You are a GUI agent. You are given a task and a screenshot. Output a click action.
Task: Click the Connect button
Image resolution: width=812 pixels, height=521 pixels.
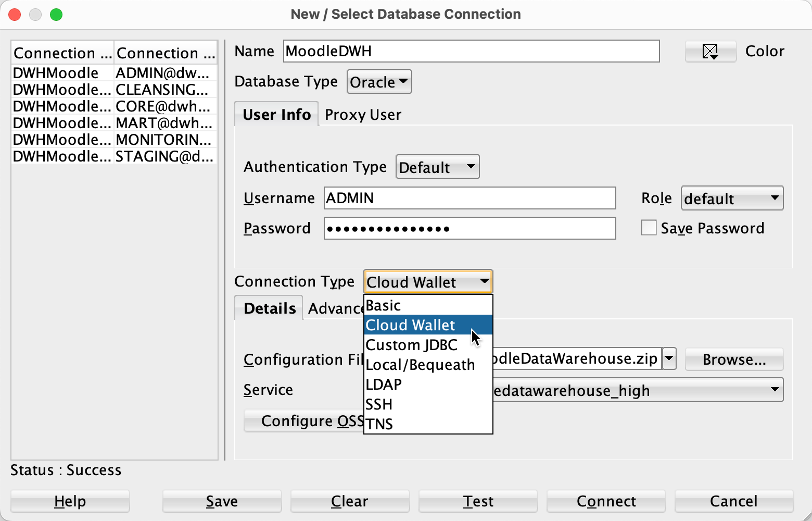(x=606, y=501)
